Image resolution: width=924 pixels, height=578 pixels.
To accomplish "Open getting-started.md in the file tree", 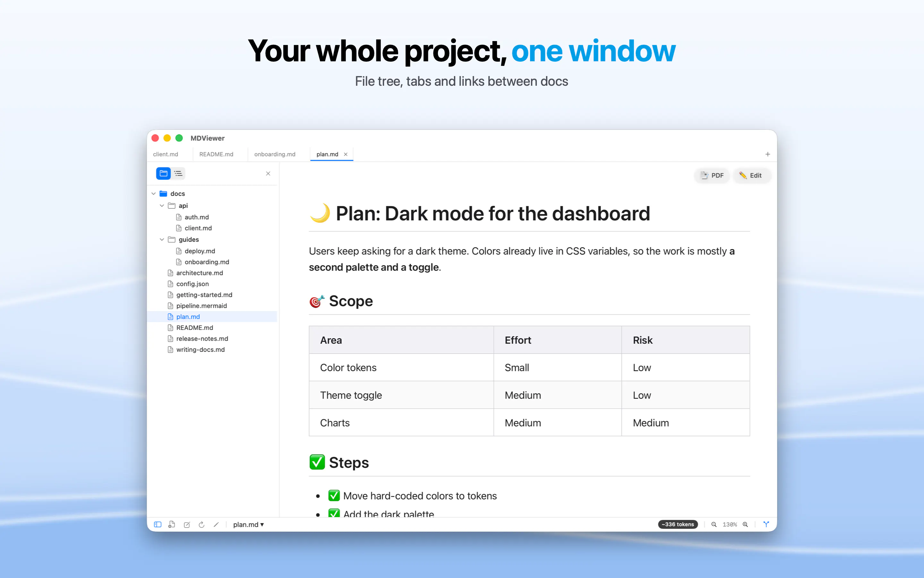I will (212, 295).
